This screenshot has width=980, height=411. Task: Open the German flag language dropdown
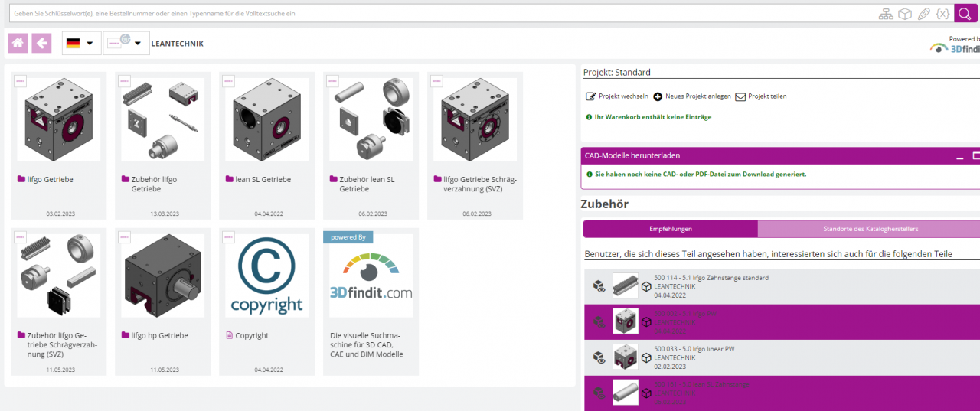[x=81, y=44]
